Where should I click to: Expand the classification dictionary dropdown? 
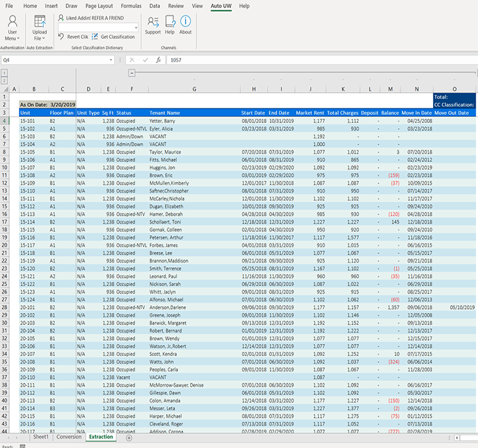[135, 27]
